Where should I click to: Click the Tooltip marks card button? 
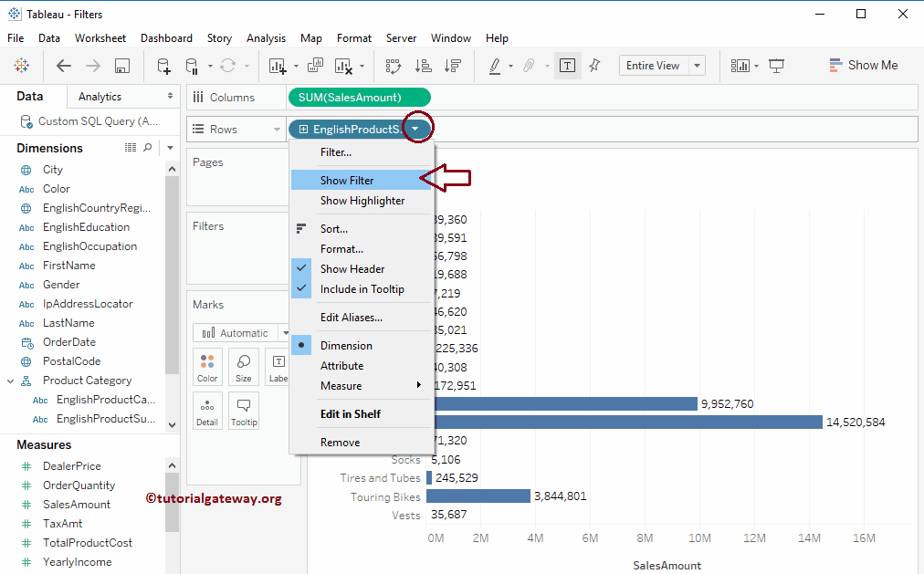(244, 411)
